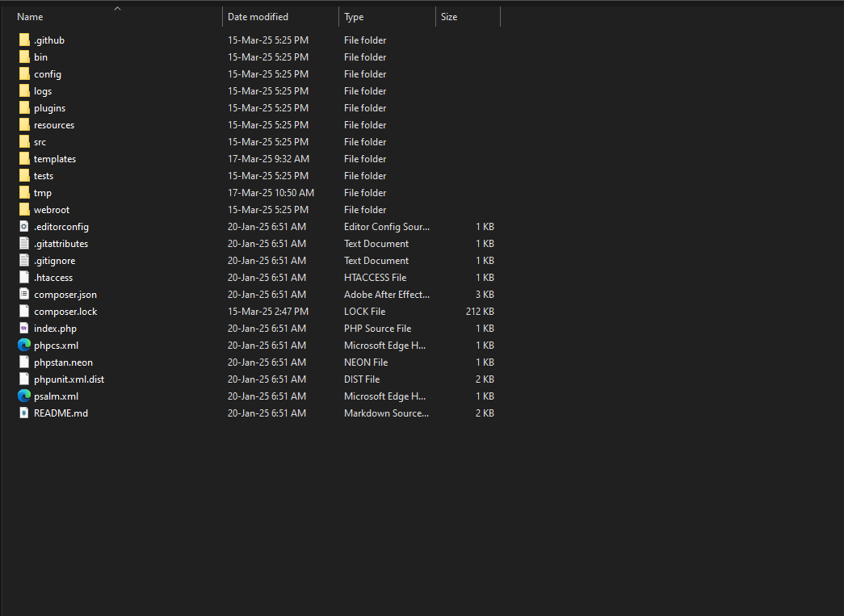Click the index.php PHP file icon
Image resolution: width=844 pixels, height=616 pixels.
tap(24, 328)
